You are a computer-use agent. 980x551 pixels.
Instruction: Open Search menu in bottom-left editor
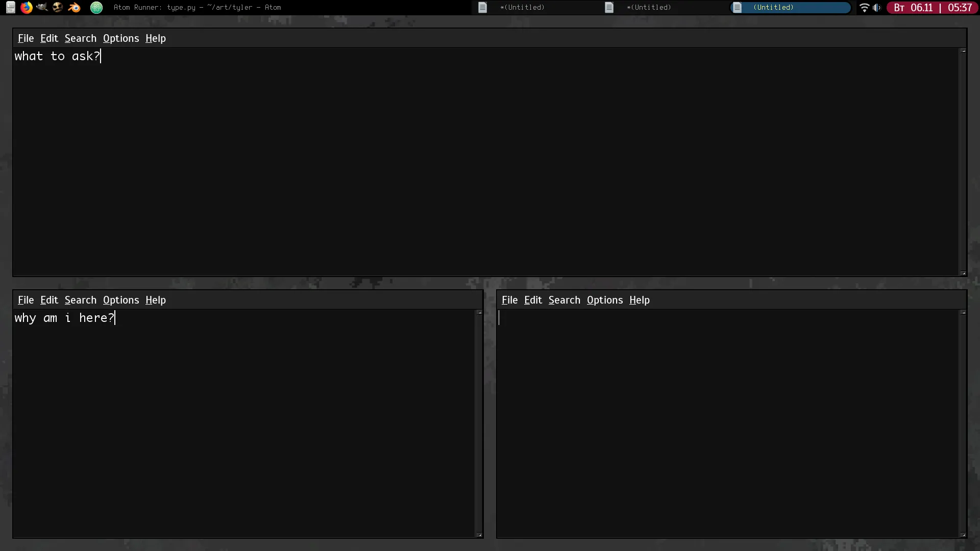click(x=80, y=300)
